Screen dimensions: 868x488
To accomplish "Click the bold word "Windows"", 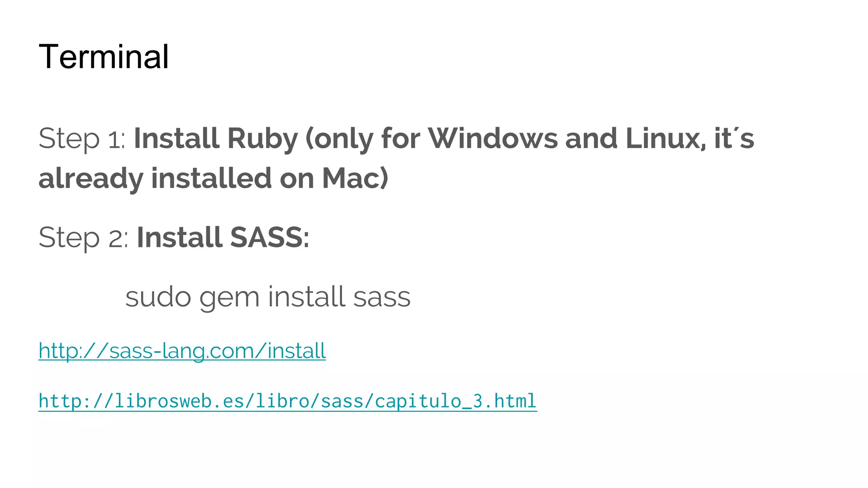I will tap(492, 139).
